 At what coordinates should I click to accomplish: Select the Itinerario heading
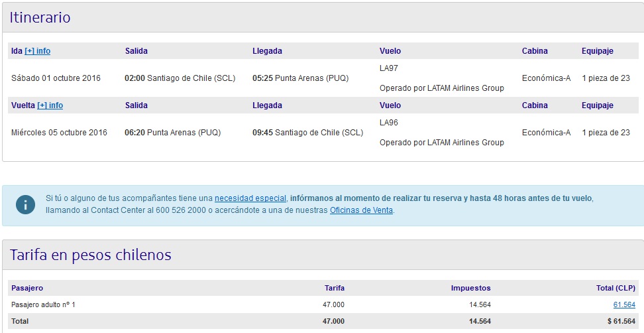click(40, 17)
